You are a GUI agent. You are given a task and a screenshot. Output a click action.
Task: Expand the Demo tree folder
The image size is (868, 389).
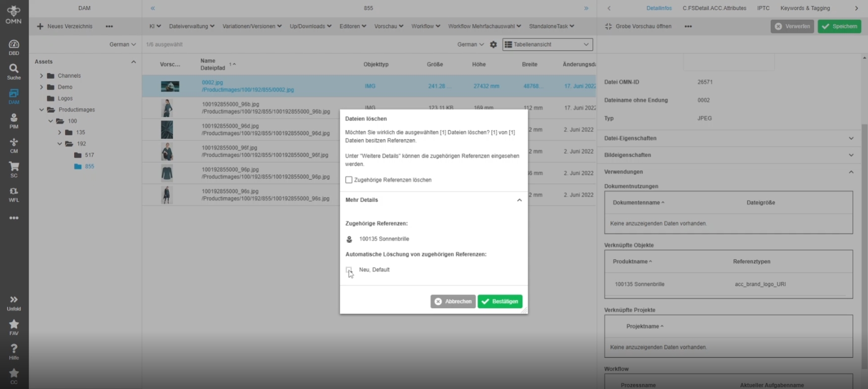pos(41,87)
